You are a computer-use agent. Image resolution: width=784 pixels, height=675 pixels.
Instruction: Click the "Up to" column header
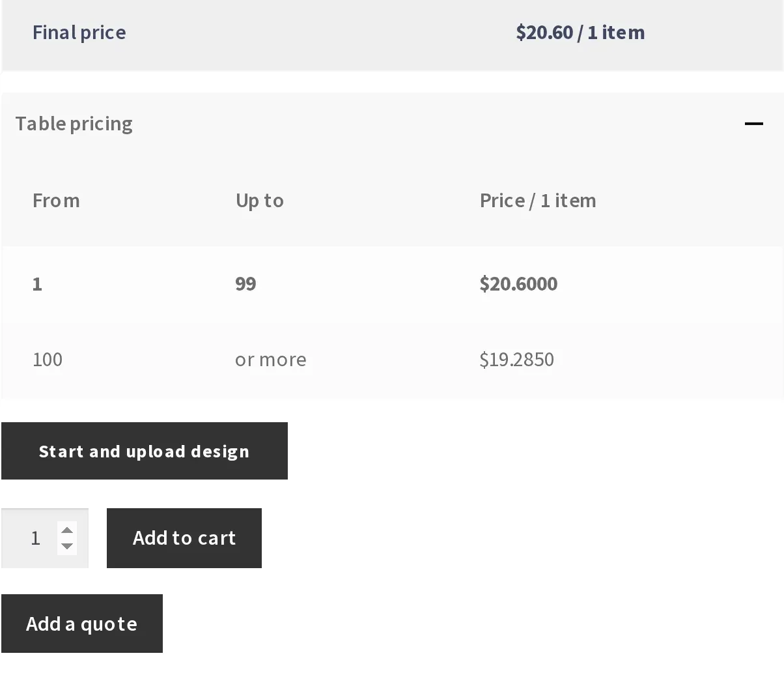(x=260, y=200)
